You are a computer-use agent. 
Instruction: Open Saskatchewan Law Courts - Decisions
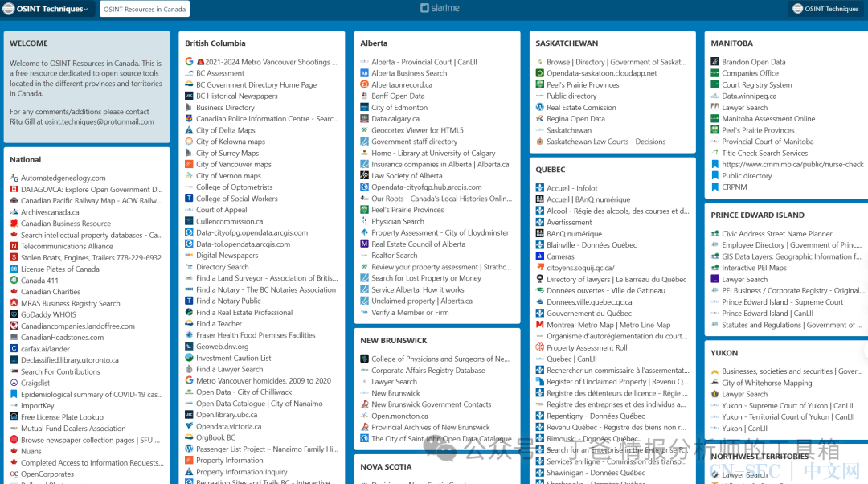pyautogui.click(x=606, y=142)
